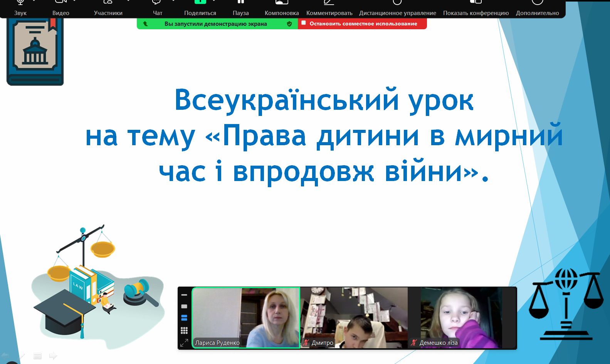Image resolution: width=610 pixels, height=364 pixels.
Task: Expand the arrow next to Поделиться
Action: (x=214, y=2)
